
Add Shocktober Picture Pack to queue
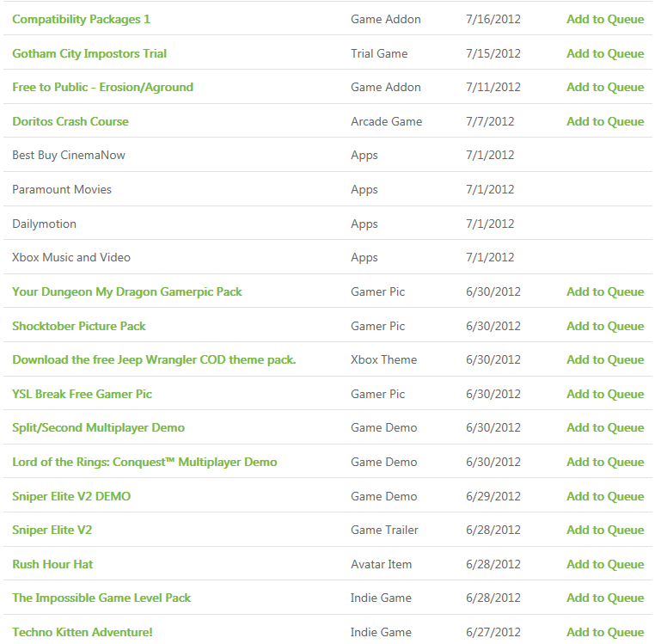coord(605,326)
